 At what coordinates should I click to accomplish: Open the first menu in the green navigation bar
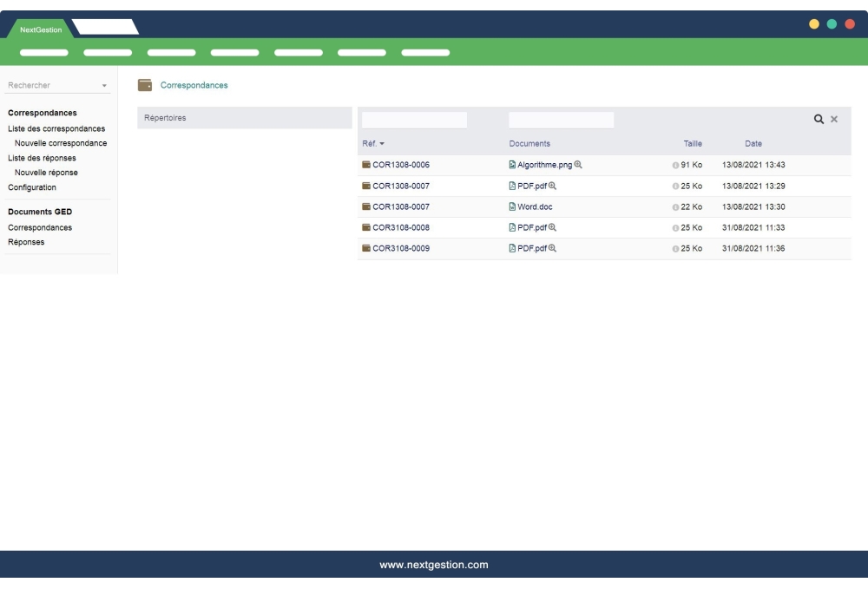[x=45, y=52]
